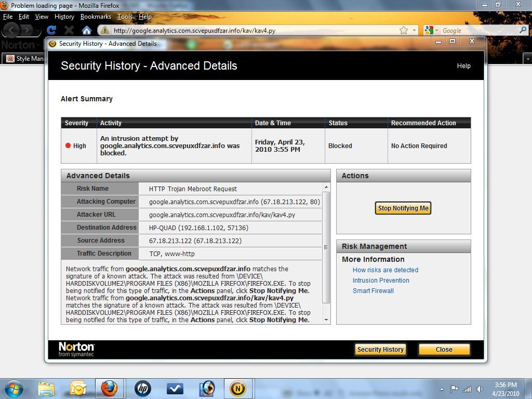
Task: Open Norton from the taskbar icon
Action: 237,388
